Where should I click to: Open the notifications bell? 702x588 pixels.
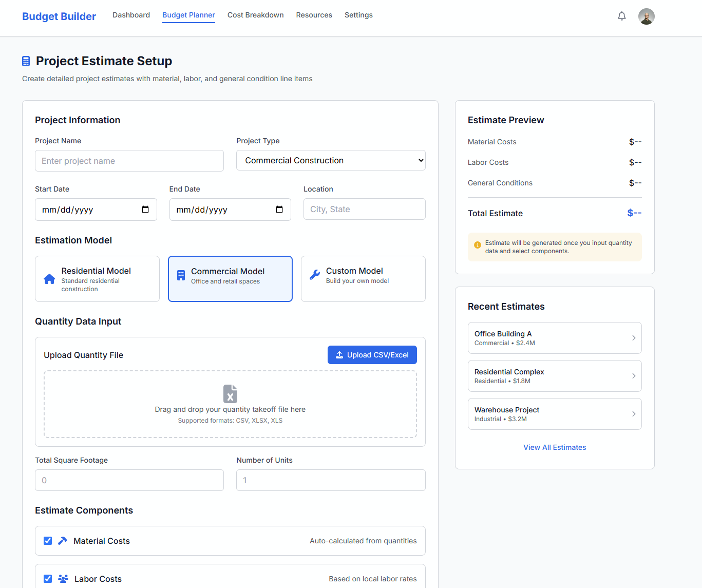621,16
